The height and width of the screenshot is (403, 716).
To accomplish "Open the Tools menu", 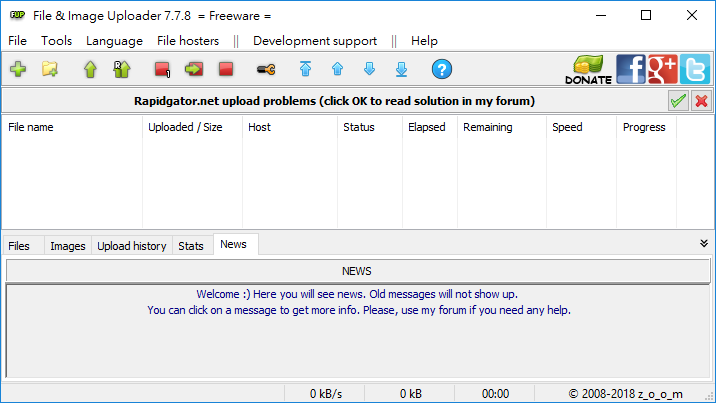I will click(x=57, y=41).
